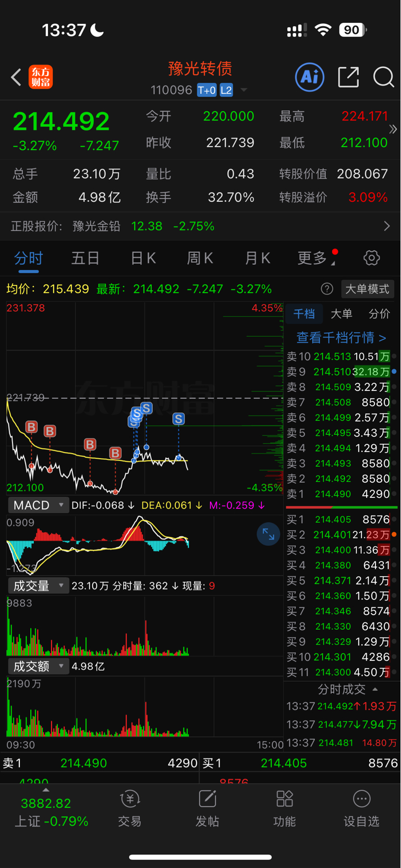Screen dimensions: 401x868
Task: Tap the 转股溢价 3.09% value
Action: [x=368, y=198]
